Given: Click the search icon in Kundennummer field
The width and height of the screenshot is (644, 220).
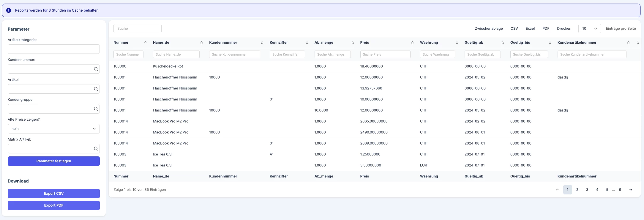Looking at the screenshot, I should [96, 69].
